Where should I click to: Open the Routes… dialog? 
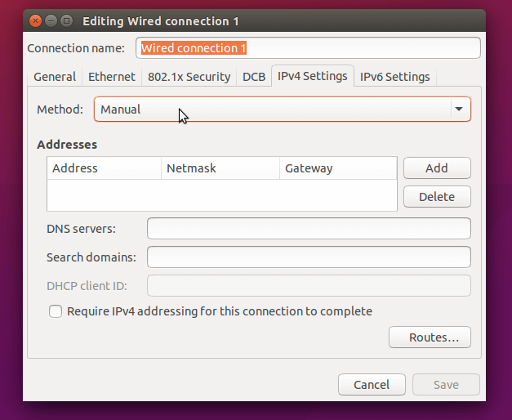429,337
